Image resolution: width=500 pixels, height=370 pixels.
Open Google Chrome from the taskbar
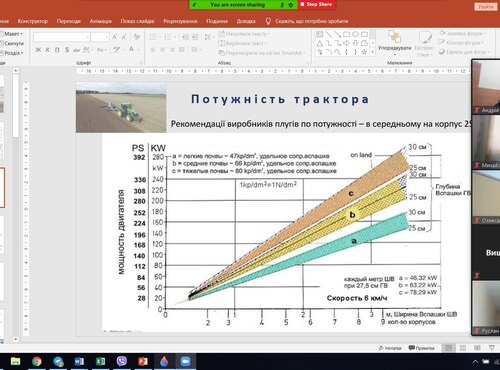point(37,361)
